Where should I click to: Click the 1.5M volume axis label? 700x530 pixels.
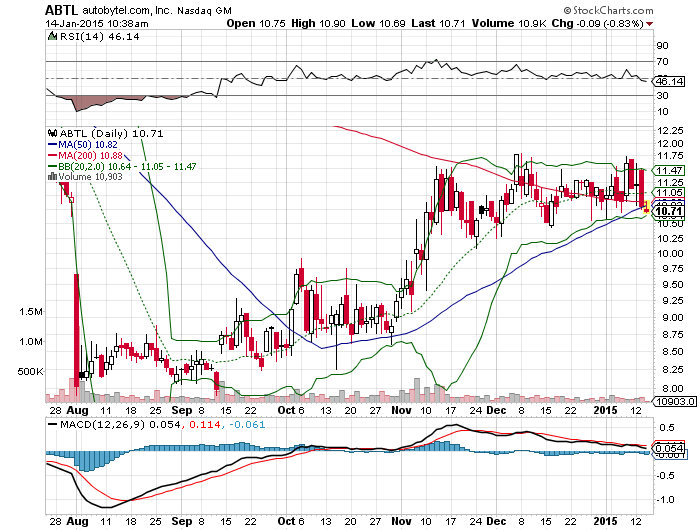tap(31, 312)
